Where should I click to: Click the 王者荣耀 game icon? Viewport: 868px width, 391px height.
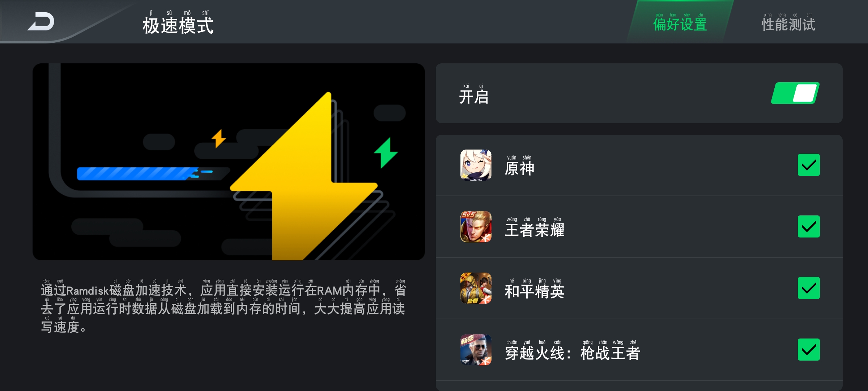click(x=476, y=227)
